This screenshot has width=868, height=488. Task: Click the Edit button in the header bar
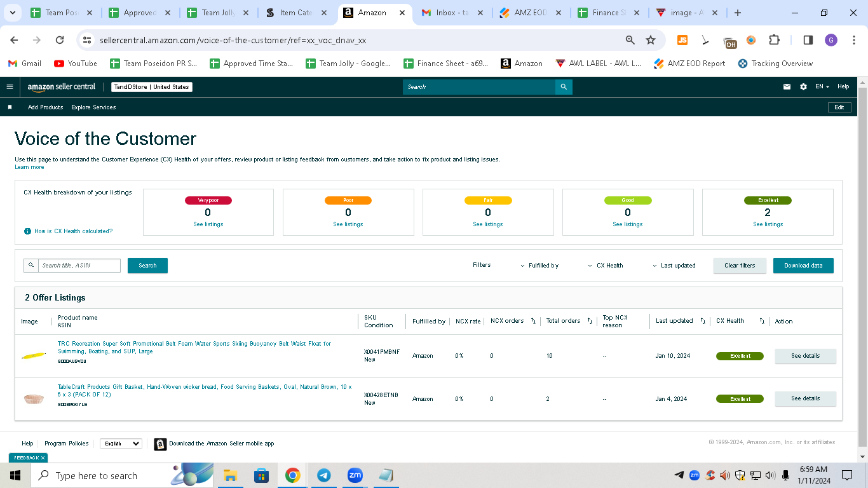[839, 107]
